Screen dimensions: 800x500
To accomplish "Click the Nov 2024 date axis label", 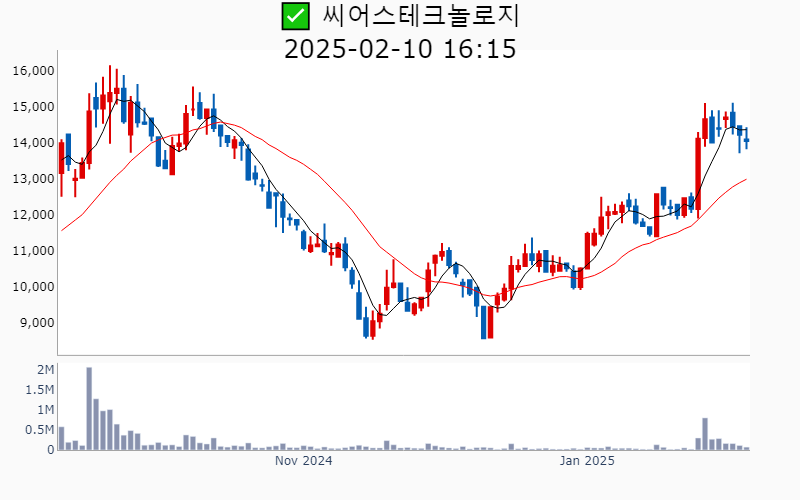I will [304, 461].
